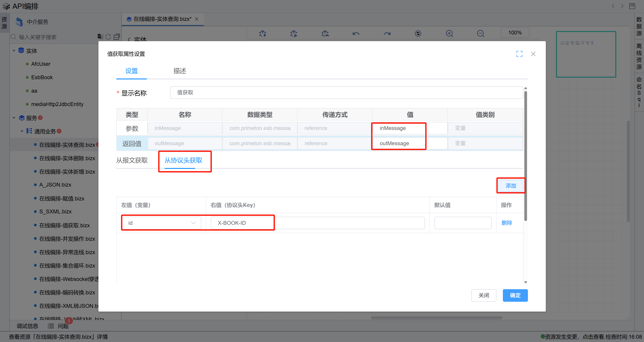Click the 删除 link in the row
Screen dimensions: 644x342
[x=506, y=223]
